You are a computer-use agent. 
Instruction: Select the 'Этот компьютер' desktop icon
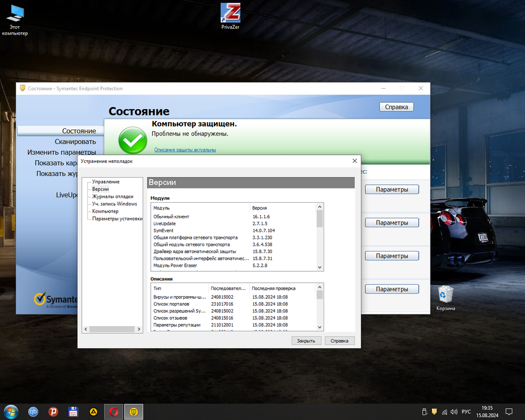[x=15, y=20]
